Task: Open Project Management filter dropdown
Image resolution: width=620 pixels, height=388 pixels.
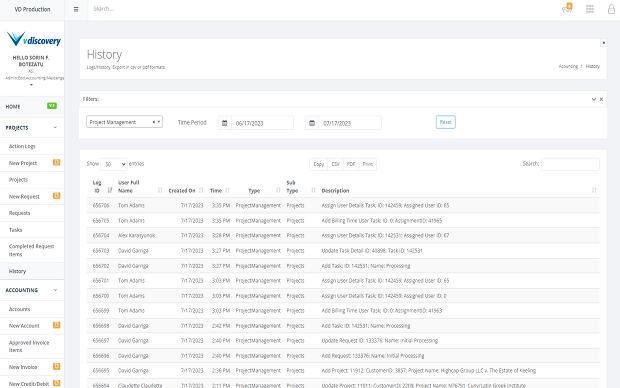Action: click(124, 122)
